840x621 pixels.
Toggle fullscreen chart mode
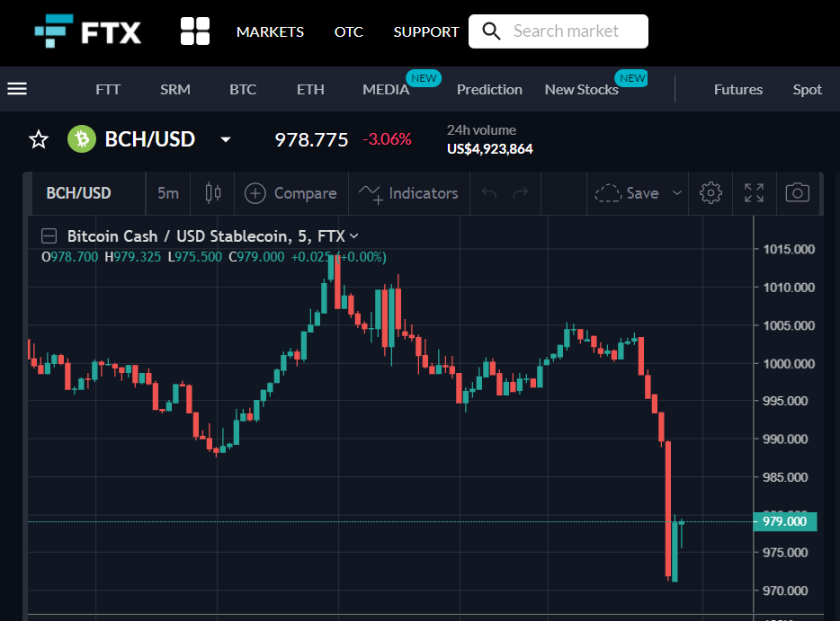tap(755, 192)
